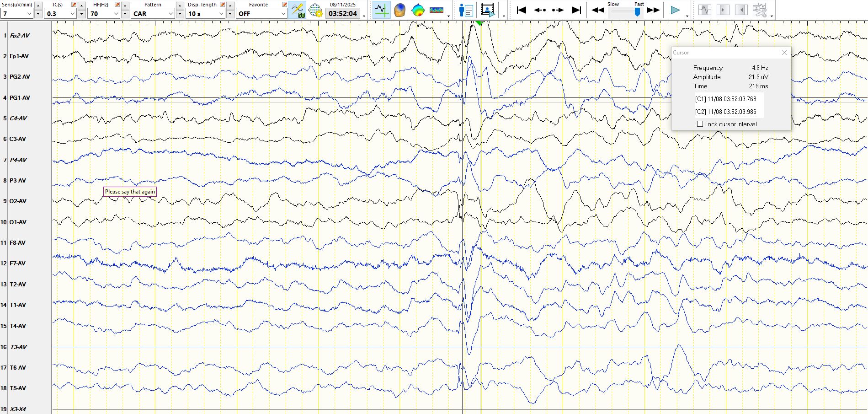Select the X3-X4 channel label
The image size is (868, 414).
(x=18, y=409)
